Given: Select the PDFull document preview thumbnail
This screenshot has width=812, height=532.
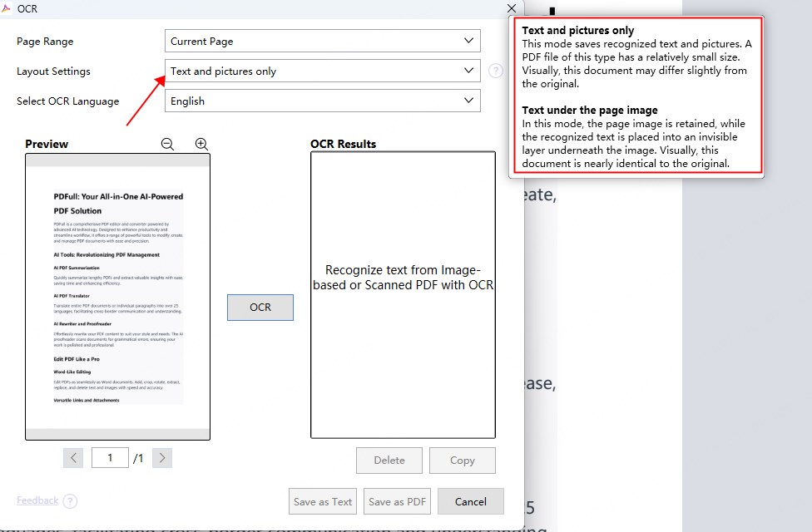Looking at the screenshot, I should (117, 295).
